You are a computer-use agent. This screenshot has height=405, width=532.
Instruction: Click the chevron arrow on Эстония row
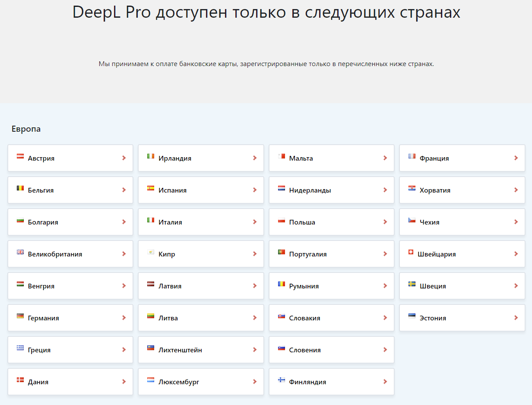click(516, 318)
